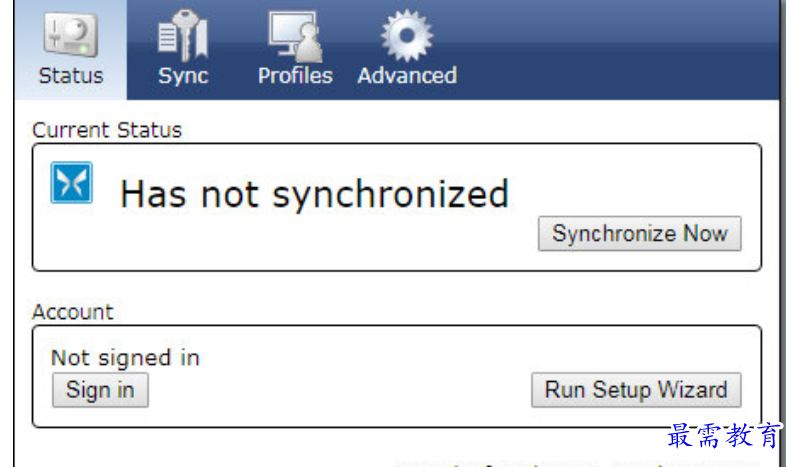Click the Sync tab keys icon
Image resolution: width=789 pixels, height=467 pixels.
tap(183, 34)
